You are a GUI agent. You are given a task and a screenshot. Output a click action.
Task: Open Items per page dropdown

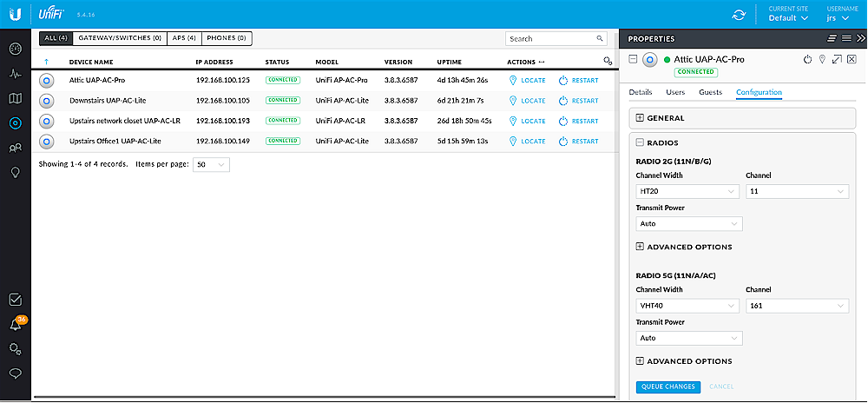click(211, 164)
